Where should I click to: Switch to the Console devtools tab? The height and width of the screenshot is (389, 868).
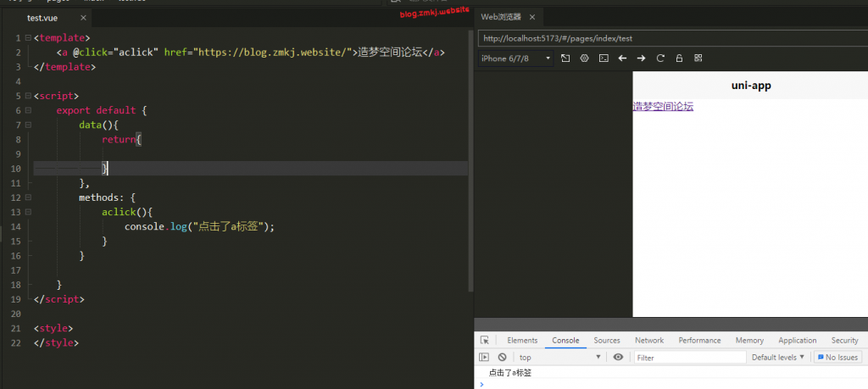coord(565,341)
